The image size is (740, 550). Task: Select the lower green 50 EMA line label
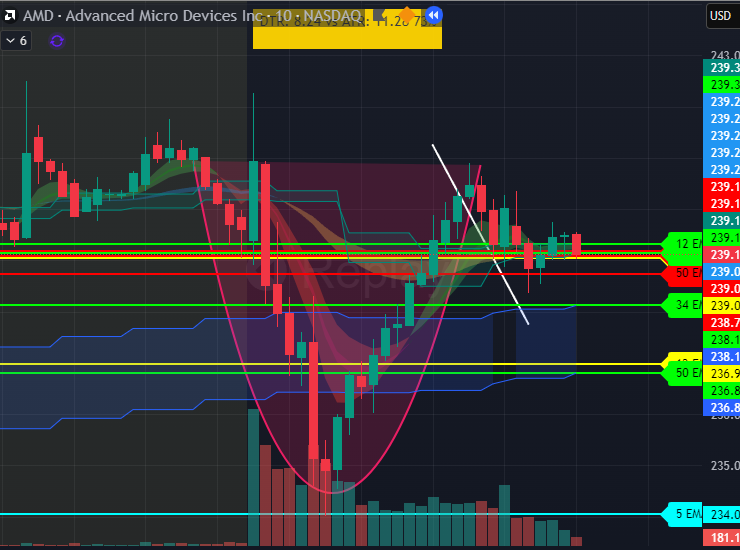[x=682, y=373]
